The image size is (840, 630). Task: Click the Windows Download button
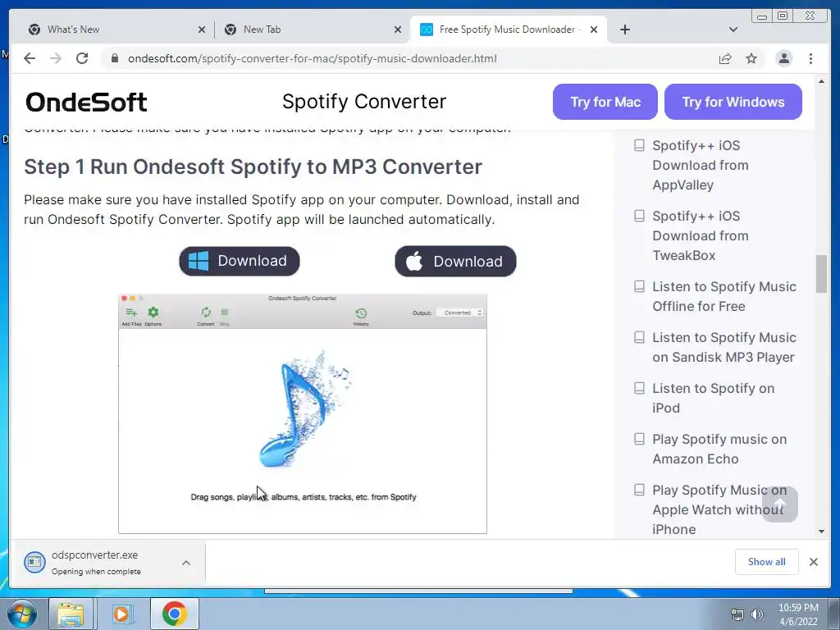240,261
